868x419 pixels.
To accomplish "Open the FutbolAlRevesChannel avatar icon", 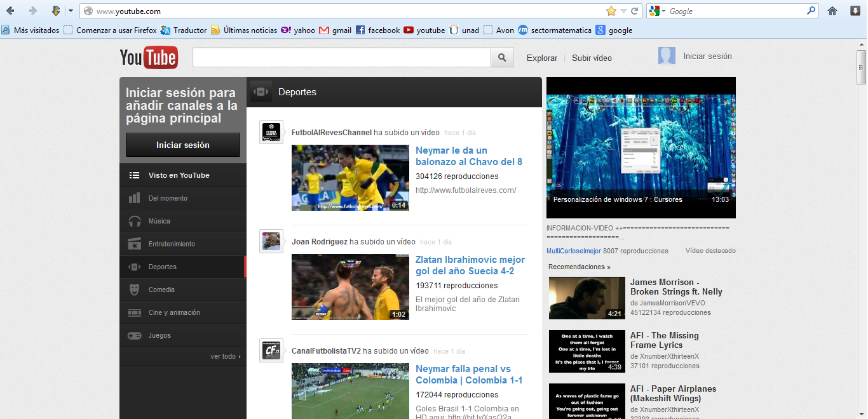I will click(271, 132).
